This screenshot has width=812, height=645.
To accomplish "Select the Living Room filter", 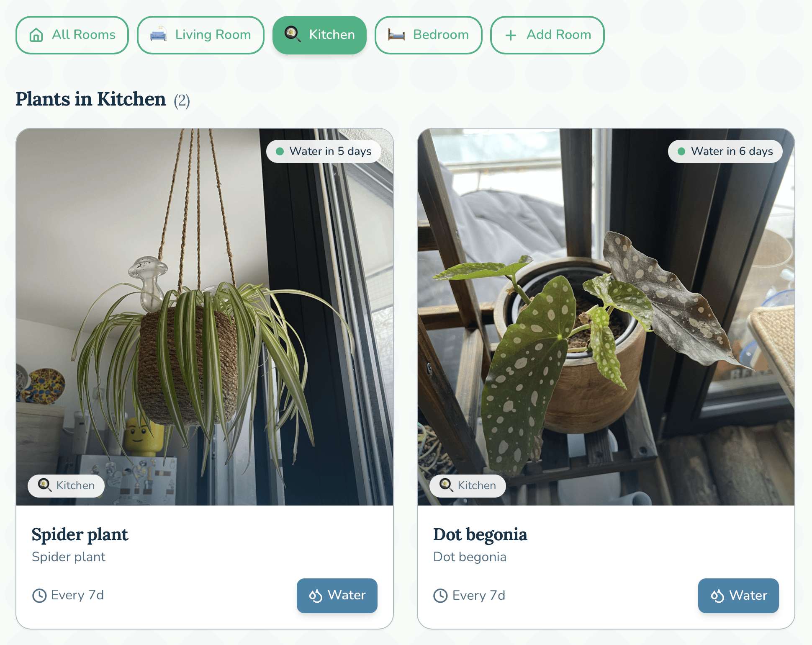I will pyautogui.click(x=200, y=35).
